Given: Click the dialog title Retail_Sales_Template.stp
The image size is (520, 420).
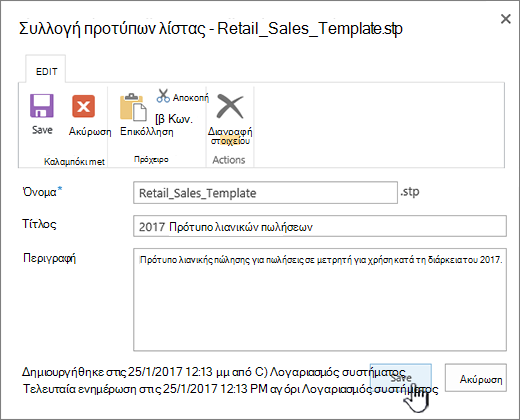Looking at the screenshot, I should [211, 28].
